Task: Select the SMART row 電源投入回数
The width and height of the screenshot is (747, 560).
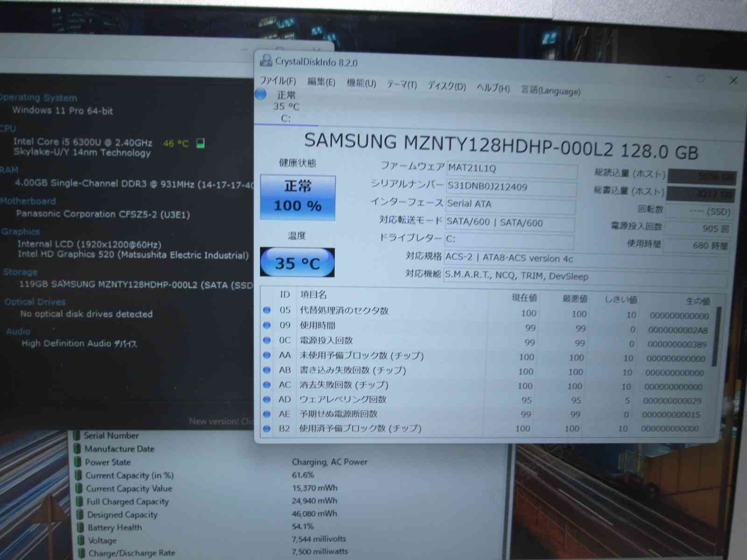Action: point(486,342)
